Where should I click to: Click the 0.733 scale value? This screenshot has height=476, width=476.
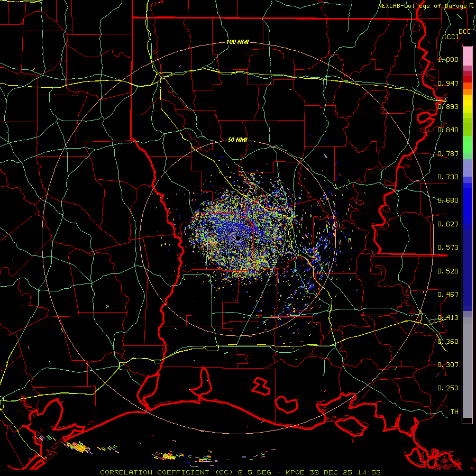click(448, 177)
